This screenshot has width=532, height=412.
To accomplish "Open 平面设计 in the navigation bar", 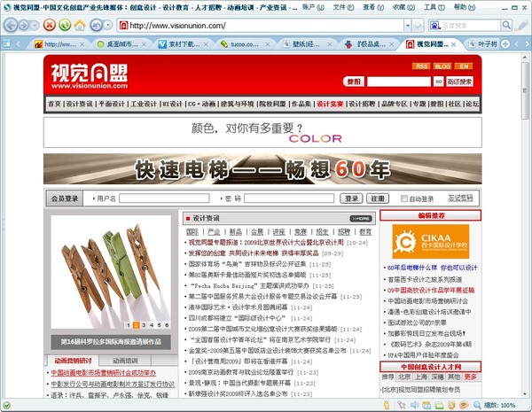I will [112, 104].
